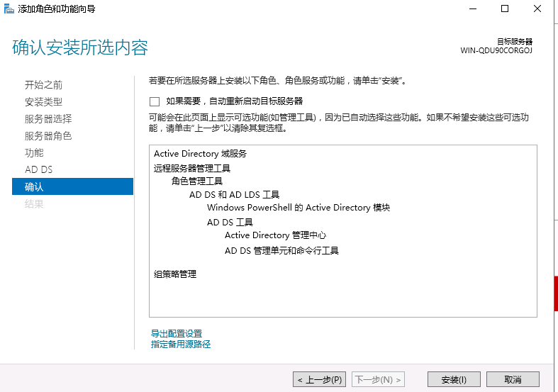Viewport: 558px width, 392px height.
Task: Go back with 上一步(P) button
Action: [319, 379]
